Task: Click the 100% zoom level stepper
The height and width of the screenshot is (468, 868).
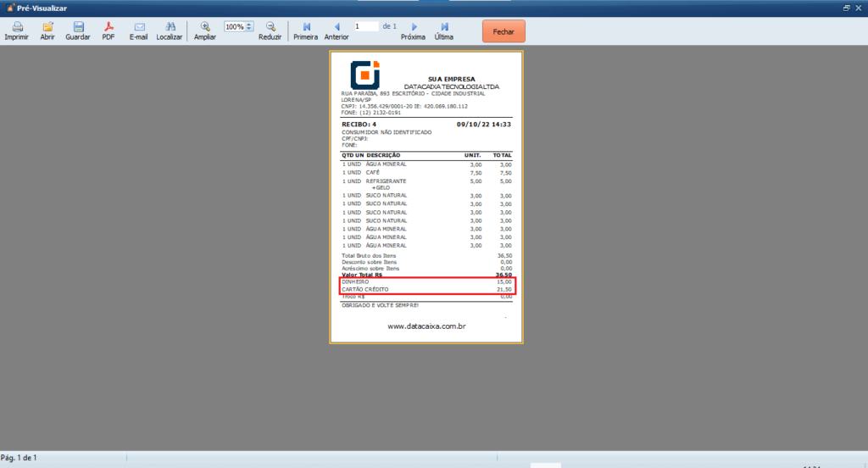Action: [249, 26]
